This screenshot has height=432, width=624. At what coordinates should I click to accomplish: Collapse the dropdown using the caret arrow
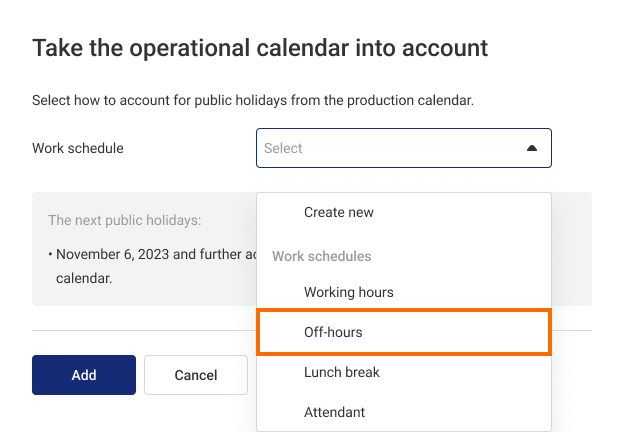pyautogui.click(x=532, y=148)
